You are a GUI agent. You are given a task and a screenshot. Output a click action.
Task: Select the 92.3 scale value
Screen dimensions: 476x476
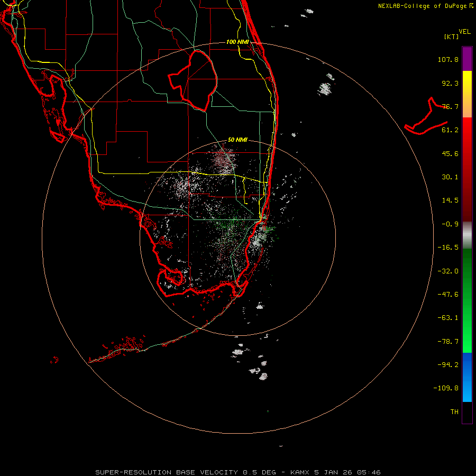450,83
